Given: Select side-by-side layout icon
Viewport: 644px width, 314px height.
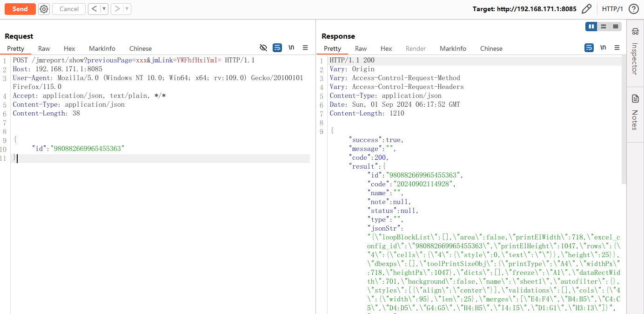Looking at the screenshot, I should 591,27.
